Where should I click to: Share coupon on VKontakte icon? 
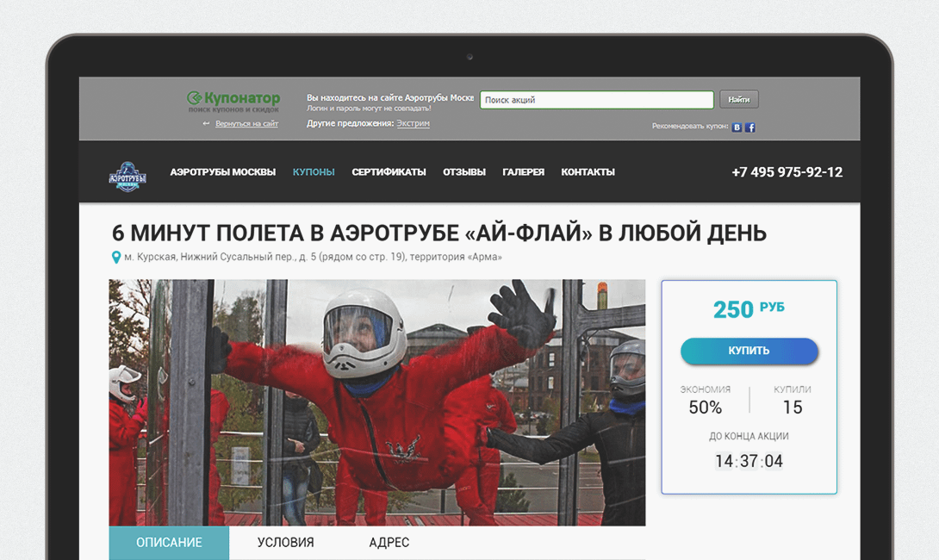pyautogui.click(x=737, y=127)
